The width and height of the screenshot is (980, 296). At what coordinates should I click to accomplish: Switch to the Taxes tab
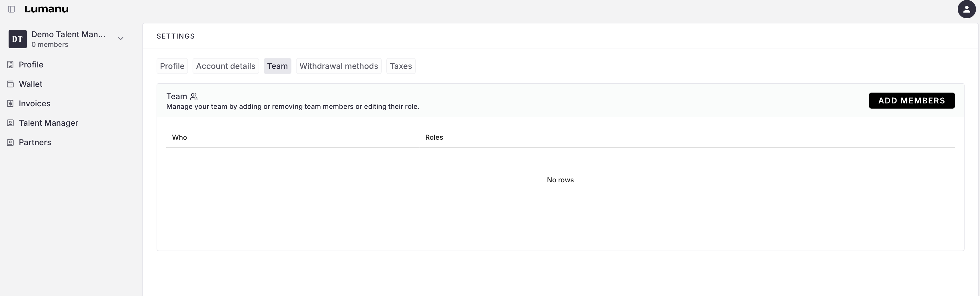(x=400, y=66)
